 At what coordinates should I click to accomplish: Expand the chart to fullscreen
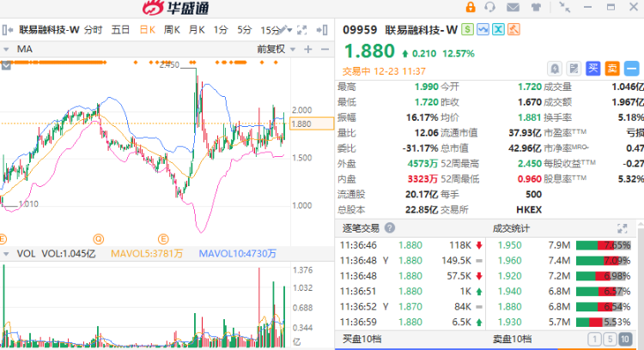tap(302, 29)
